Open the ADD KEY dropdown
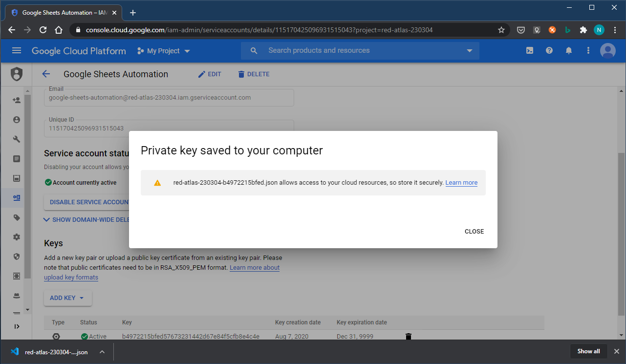The height and width of the screenshot is (364, 626). click(x=68, y=298)
